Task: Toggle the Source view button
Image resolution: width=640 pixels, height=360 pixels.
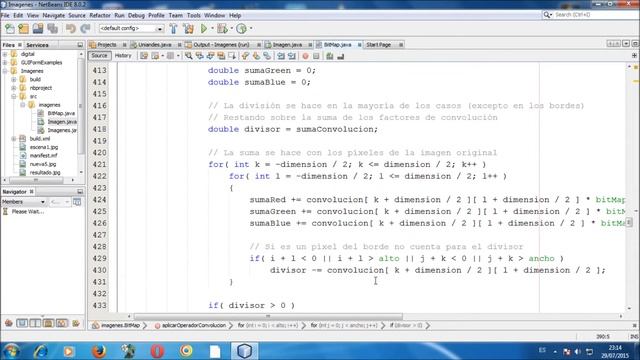Action: coord(99,56)
